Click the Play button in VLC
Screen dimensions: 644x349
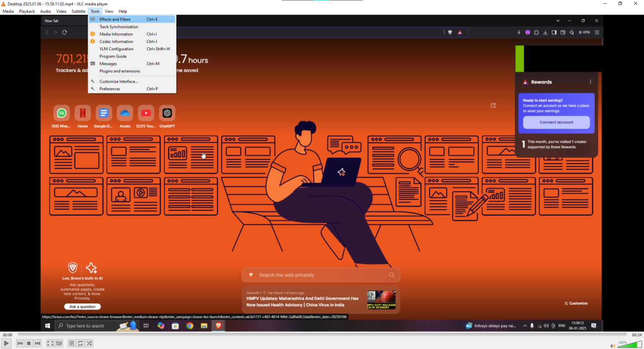click(x=6, y=343)
